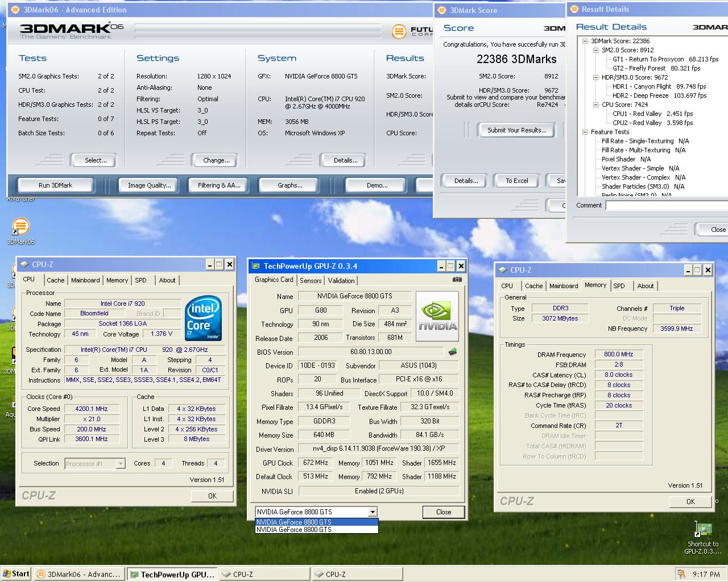Switch to TechPowerUp GPU-Z taskbar button
The image size is (728, 582).
point(172,575)
